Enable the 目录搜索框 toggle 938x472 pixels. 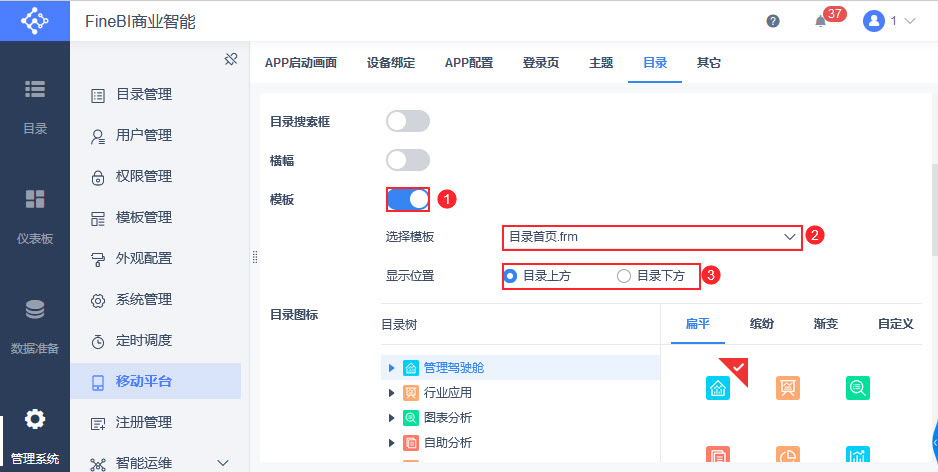pyautogui.click(x=408, y=121)
